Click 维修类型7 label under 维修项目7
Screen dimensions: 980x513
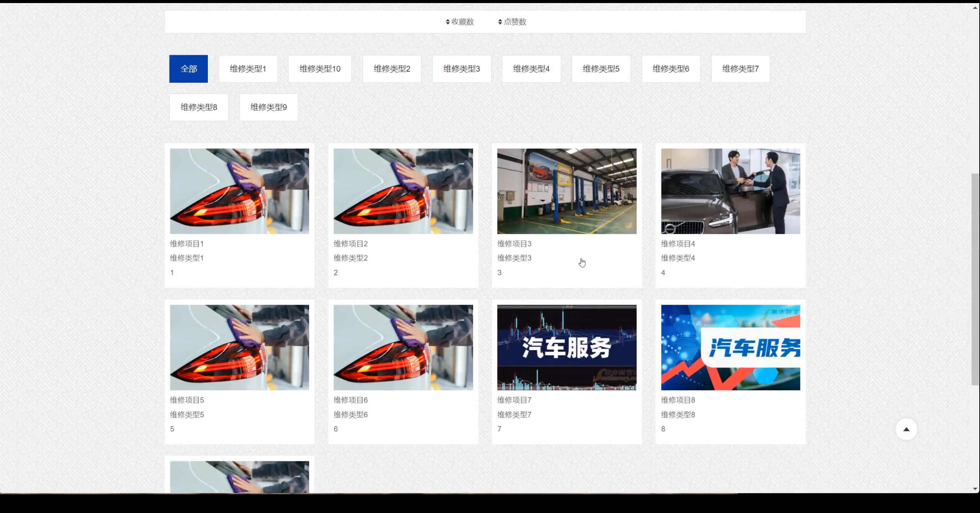point(514,415)
